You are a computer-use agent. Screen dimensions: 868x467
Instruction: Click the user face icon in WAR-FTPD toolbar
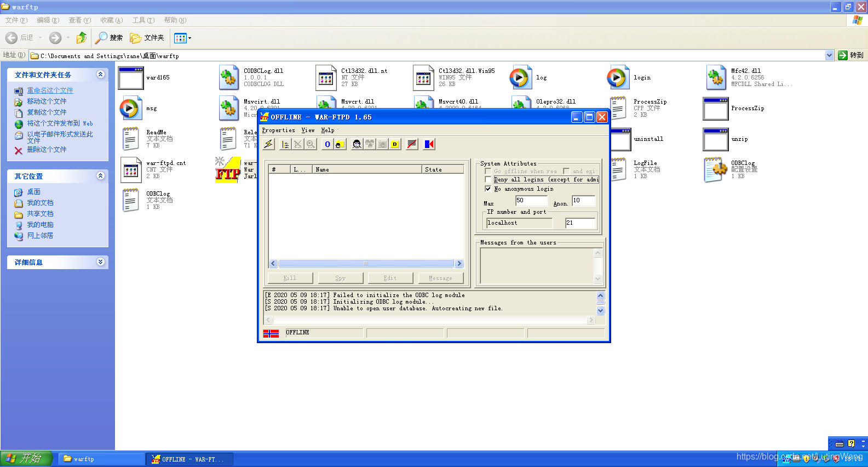(357, 144)
